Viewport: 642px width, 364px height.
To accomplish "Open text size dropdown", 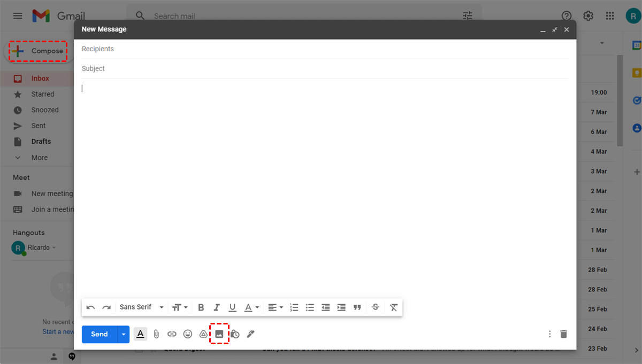I will (x=179, y=307).
